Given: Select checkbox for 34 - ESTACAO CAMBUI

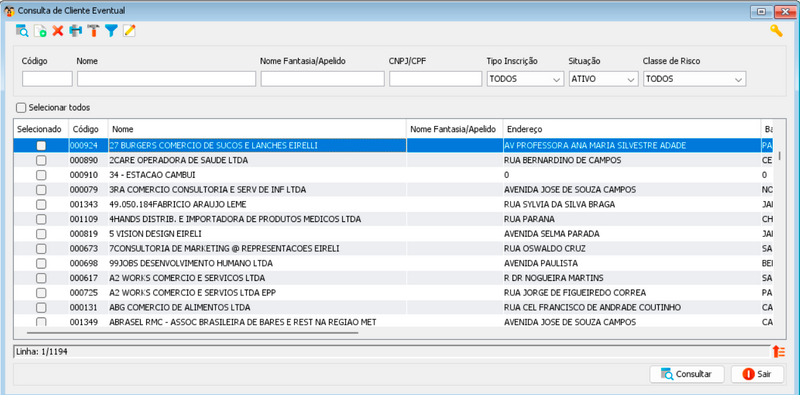Looking at the screenshot, I should point(41,175).
